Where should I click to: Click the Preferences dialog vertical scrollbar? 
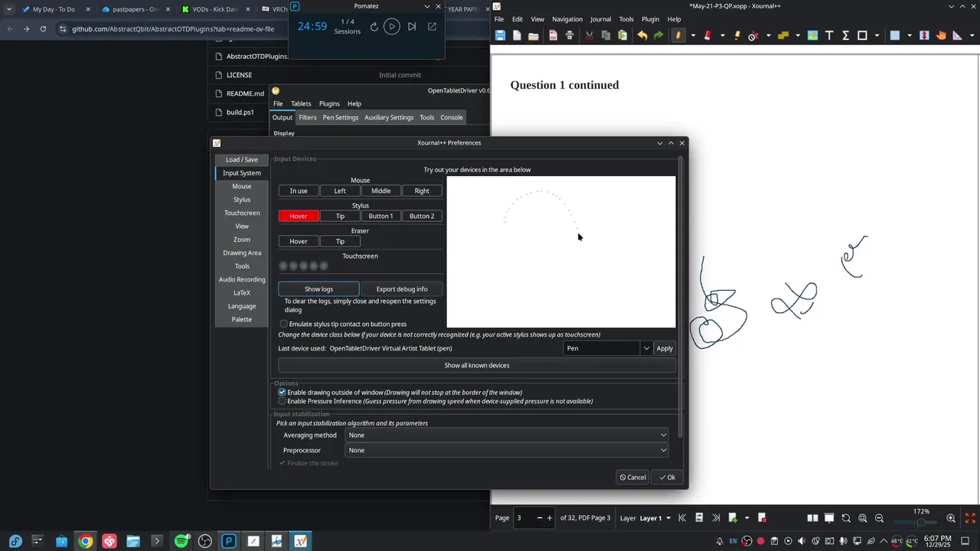pyautogui.click(x=680, y=298)
